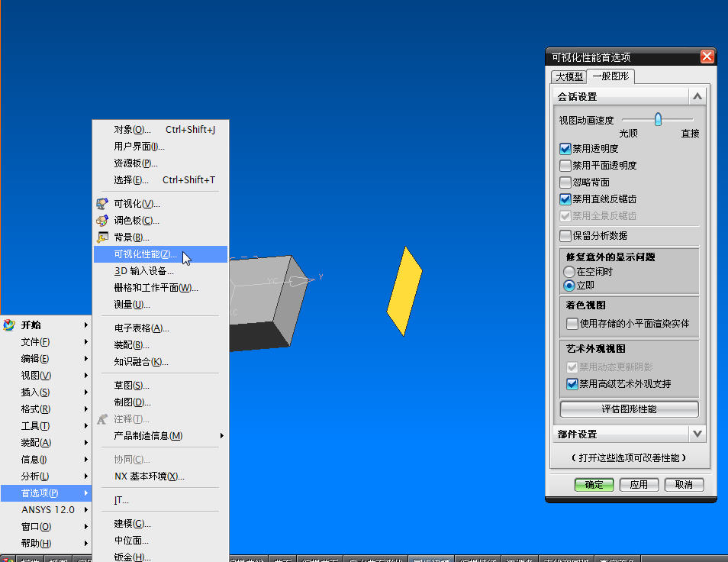Open 制图(D) preferences entry
Viewport: 728px width, 562px height.
pos(161,402)
